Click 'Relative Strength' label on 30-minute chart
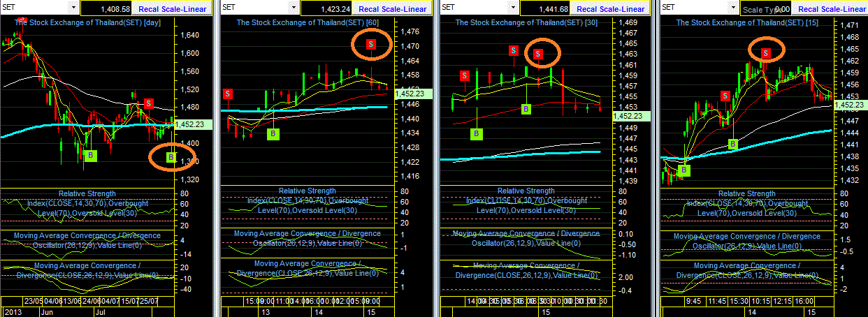Screen dimensions: 868x317 coord(526,191)
